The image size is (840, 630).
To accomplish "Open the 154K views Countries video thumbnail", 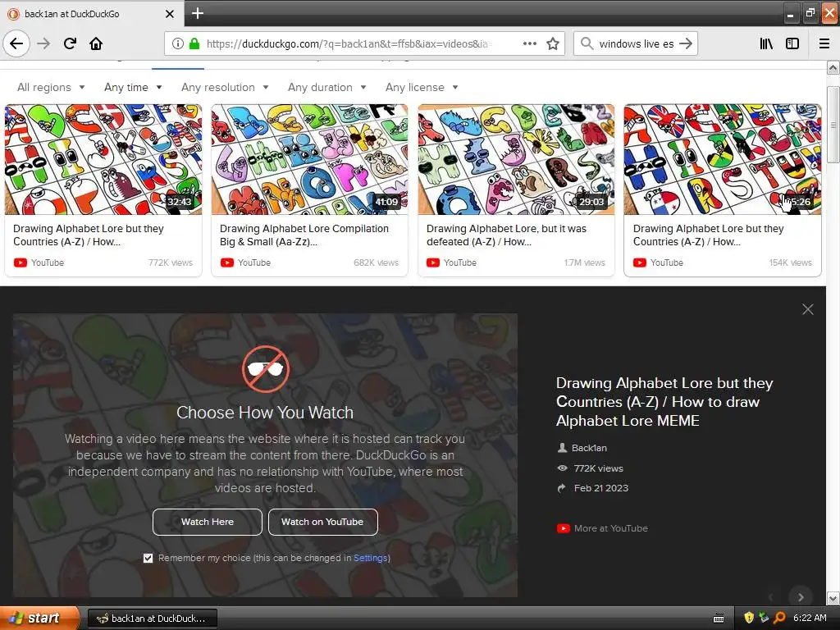I will click(x=722, y=159).
